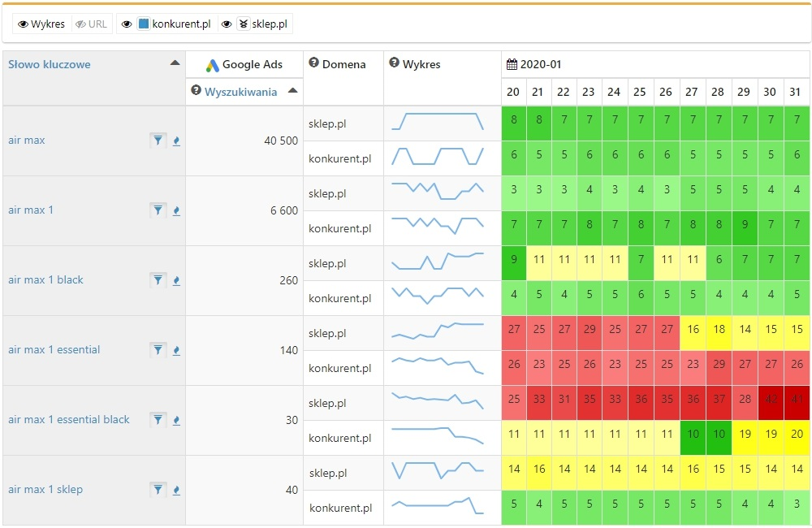The image size is (812, 528).
Task: Click pin icon for air max 1 essential
Action: 177,350
